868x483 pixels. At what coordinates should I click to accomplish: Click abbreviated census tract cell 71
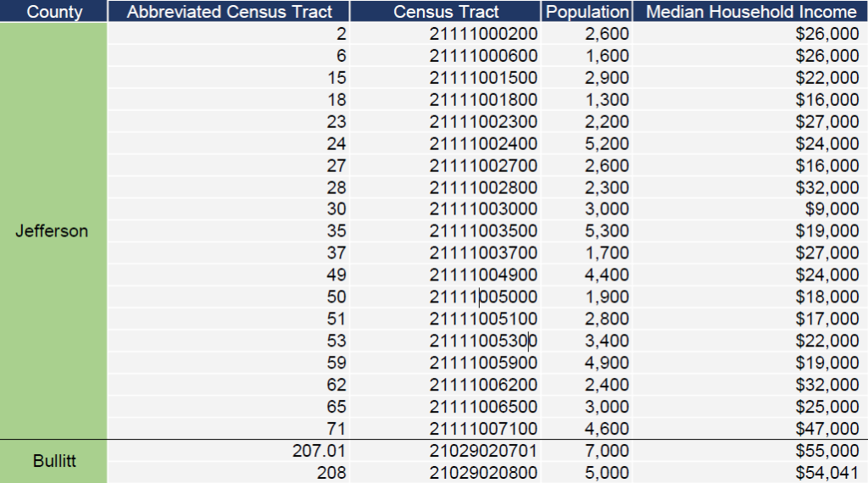point(337,429)
